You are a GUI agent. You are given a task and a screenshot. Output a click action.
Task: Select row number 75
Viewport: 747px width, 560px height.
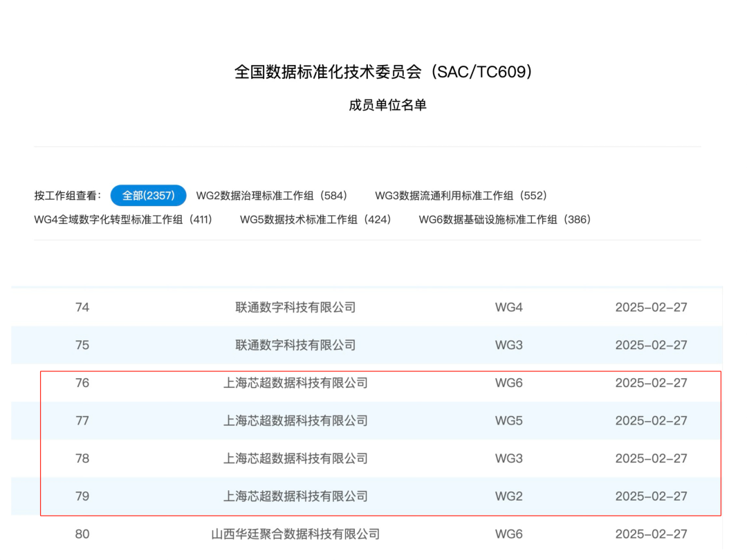tap(82, 345)
